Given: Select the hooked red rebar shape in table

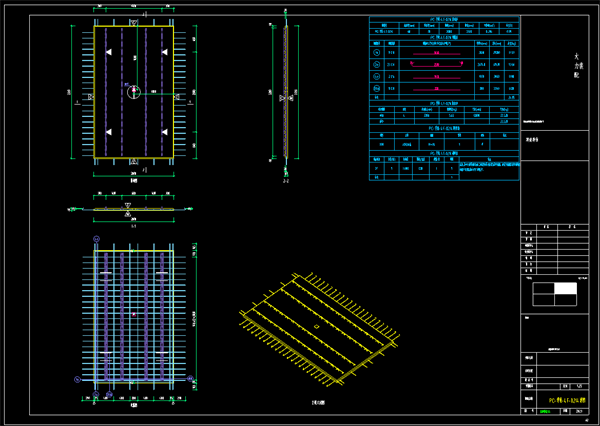Looking at the screenshot, I should click(x=437, y=64).
